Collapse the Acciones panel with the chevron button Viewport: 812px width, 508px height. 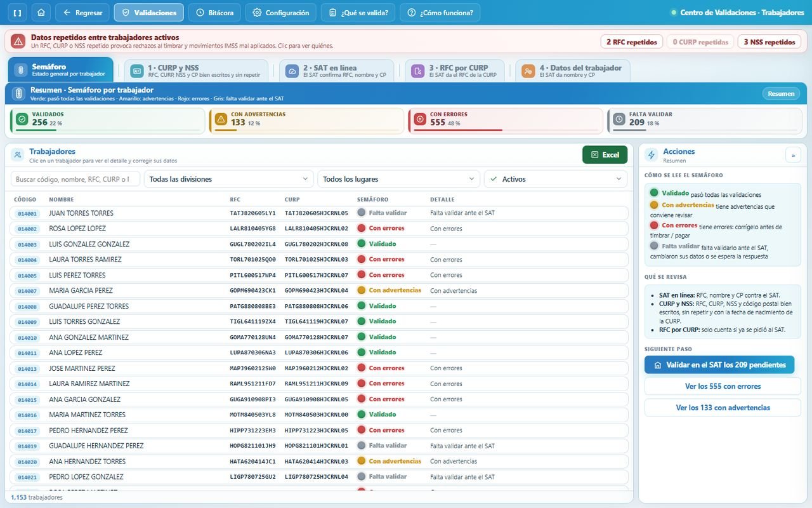pyautogui.click(x=793, y=155)
